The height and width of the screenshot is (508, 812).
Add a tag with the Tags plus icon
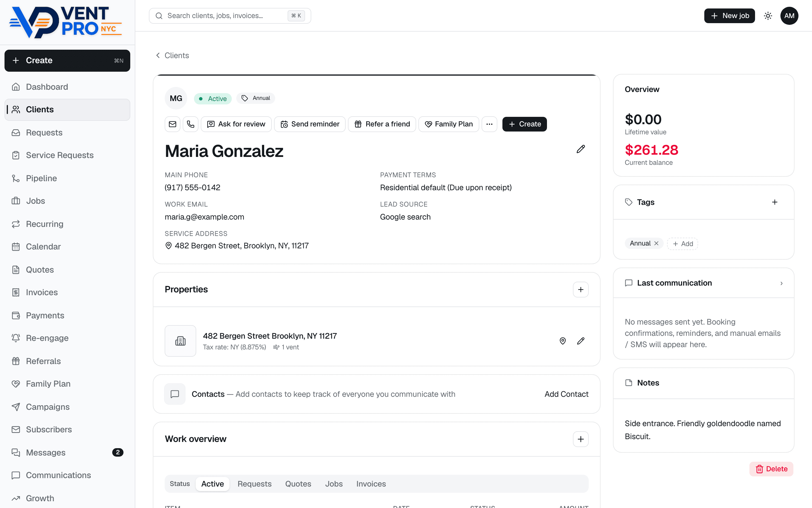pos(775,202)
